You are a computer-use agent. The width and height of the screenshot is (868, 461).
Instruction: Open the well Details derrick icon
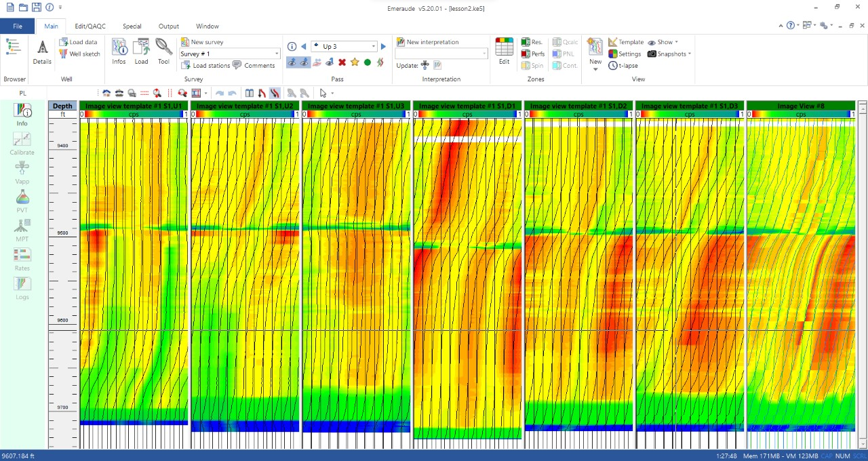click(42, 47)
